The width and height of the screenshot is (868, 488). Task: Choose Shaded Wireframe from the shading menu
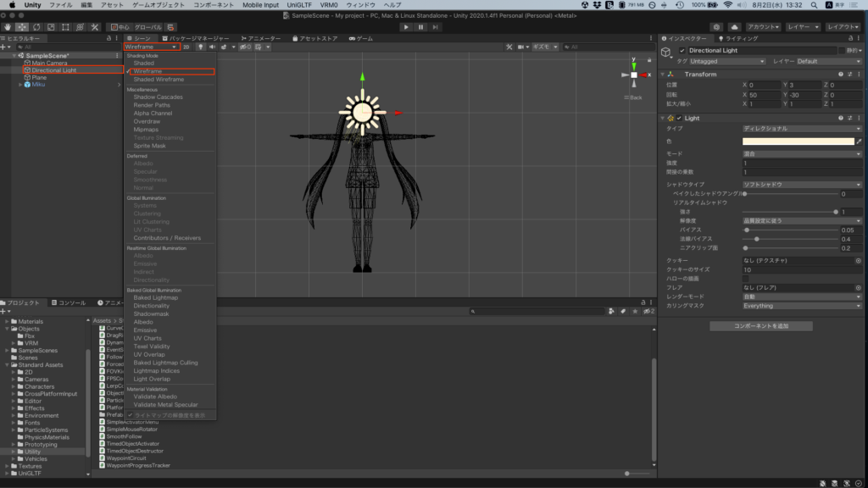pyautogui.click(x=159, y=80)
